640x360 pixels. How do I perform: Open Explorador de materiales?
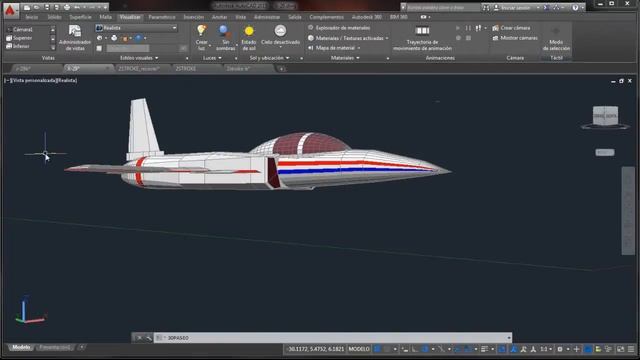point(339,28)
